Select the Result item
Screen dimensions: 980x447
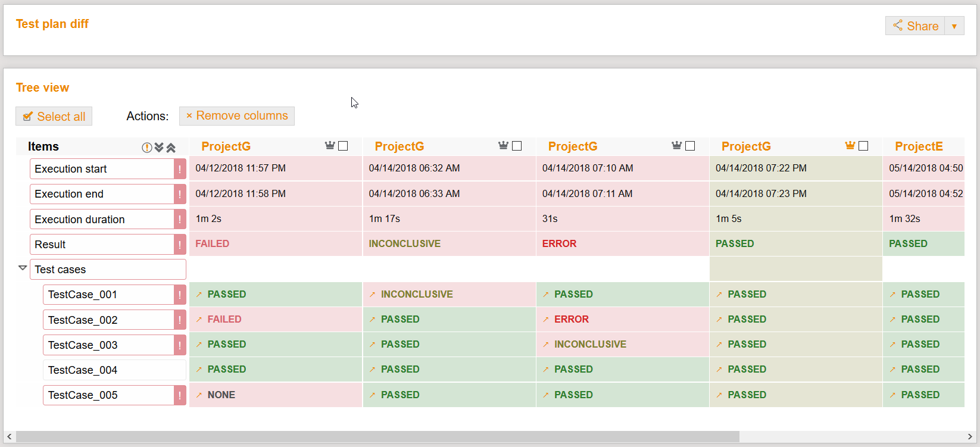pos(102,244)
